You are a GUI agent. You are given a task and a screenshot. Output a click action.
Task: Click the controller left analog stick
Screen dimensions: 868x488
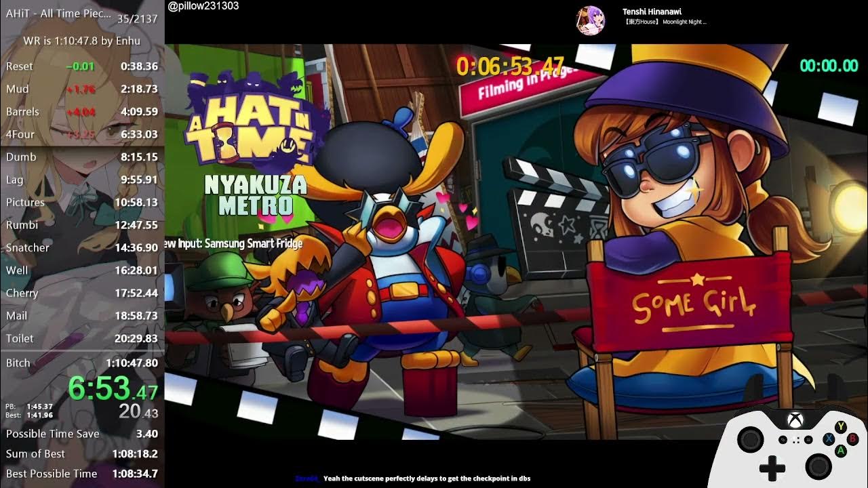point(750,440)
